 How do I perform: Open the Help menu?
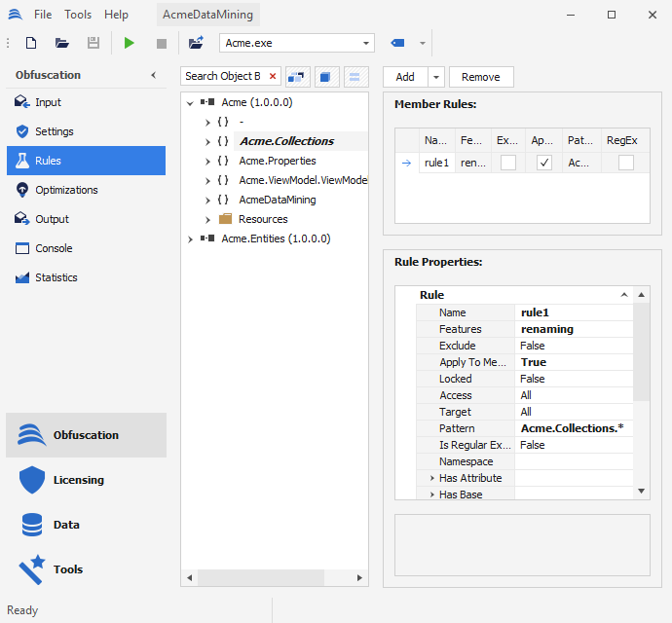116,15
